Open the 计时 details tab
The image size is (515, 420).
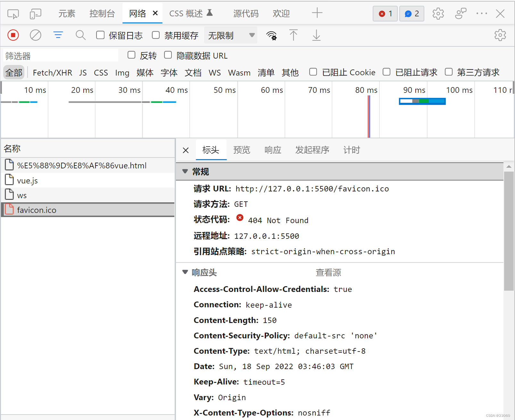352,150
